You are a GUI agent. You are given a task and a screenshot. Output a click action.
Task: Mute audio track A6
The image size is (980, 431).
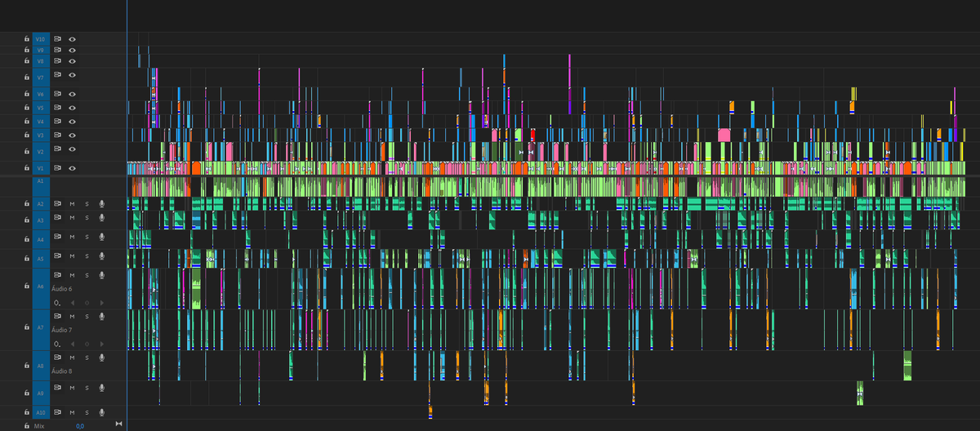(72, 275)
